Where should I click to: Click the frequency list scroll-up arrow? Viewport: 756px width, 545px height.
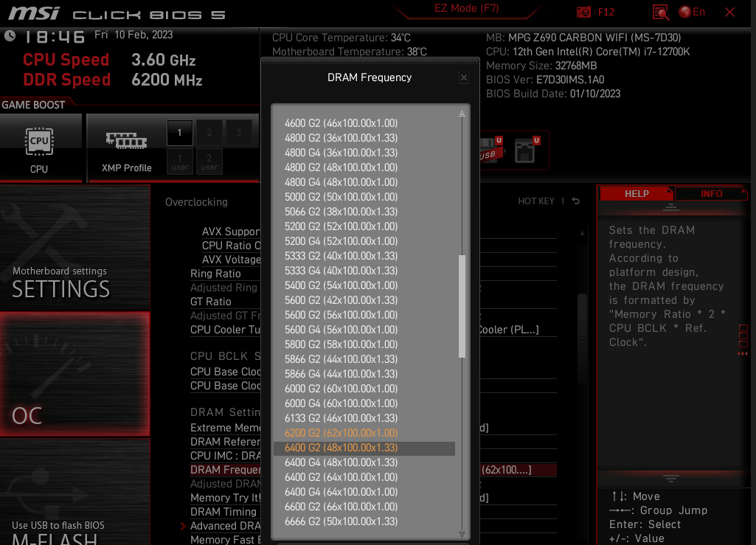pos(462,113)
